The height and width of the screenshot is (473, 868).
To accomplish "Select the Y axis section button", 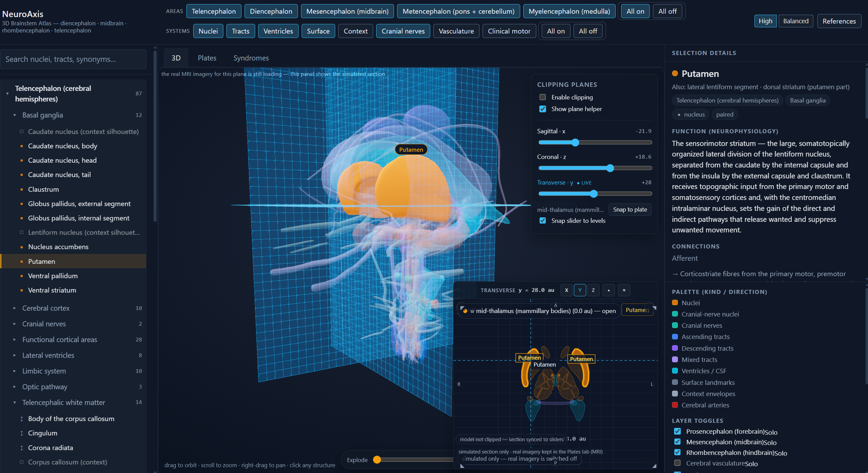I will 580,290.
